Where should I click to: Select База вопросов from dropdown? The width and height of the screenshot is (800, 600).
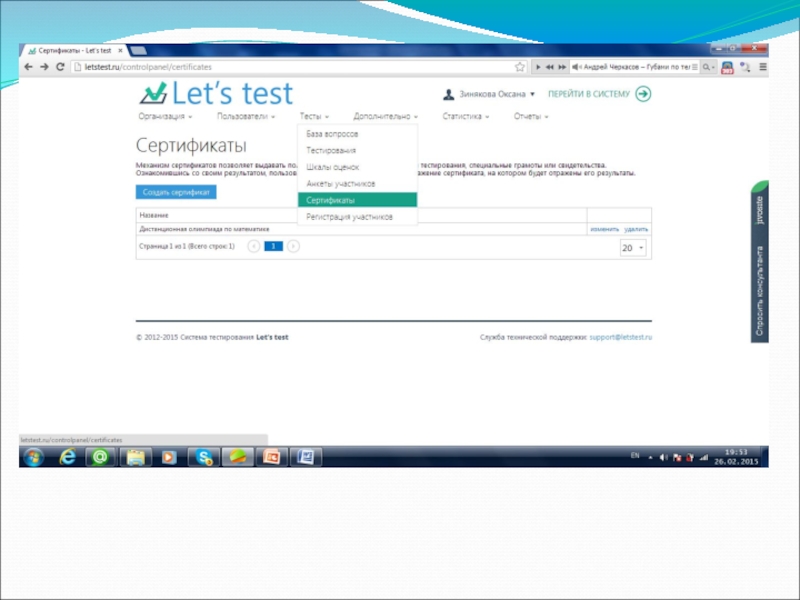click(x=357, y=134)
